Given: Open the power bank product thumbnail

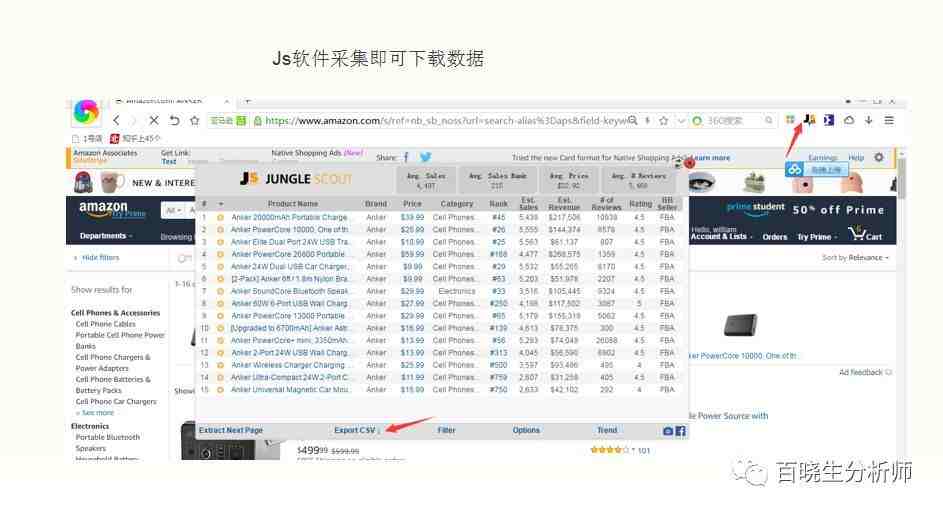Looking at the screenshot, I should pyautogui.click(x=740, y=325).
